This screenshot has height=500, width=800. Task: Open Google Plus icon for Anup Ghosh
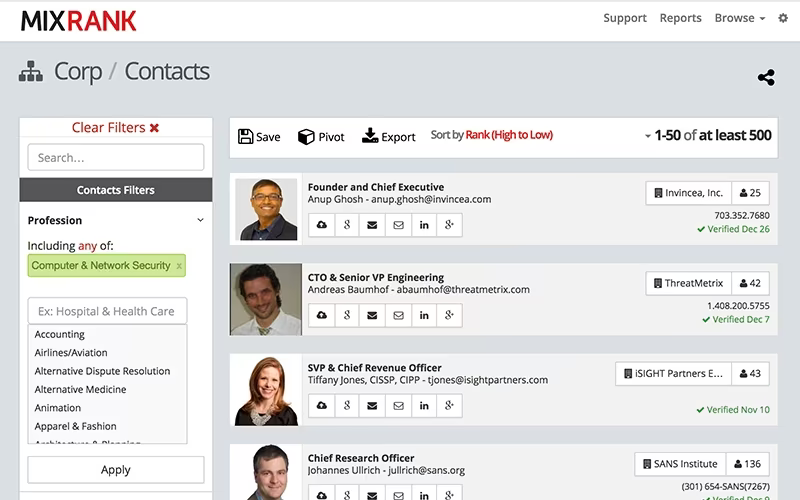(449, 225)
